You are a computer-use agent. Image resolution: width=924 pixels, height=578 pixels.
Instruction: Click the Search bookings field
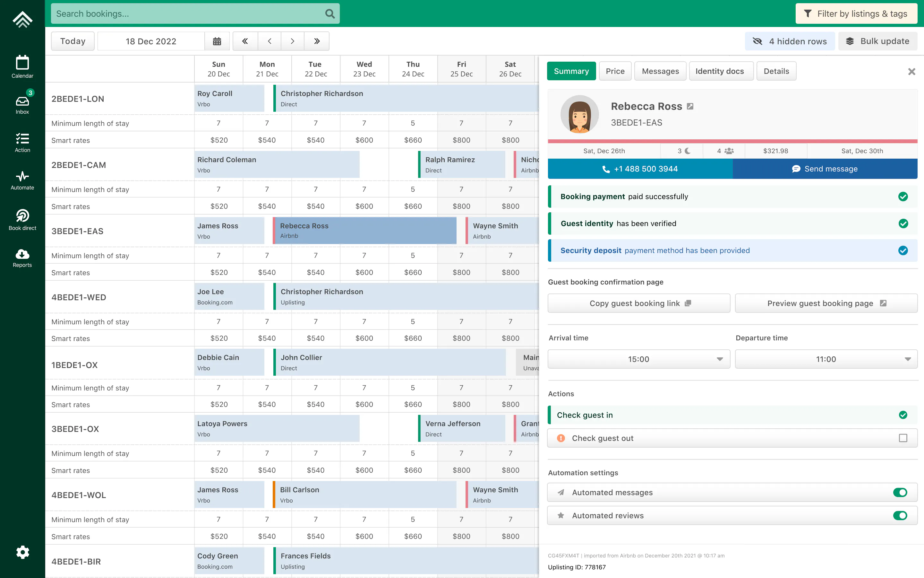[x=195, y=14]
